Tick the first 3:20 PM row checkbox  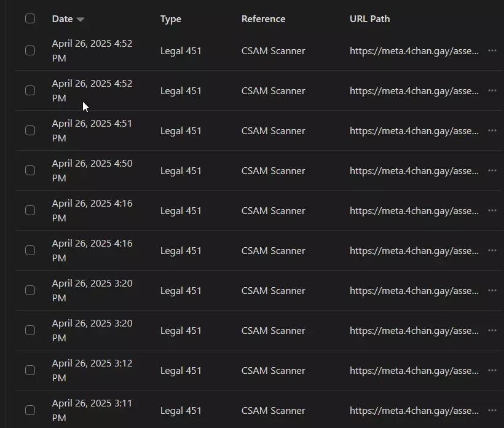(30, 290)
